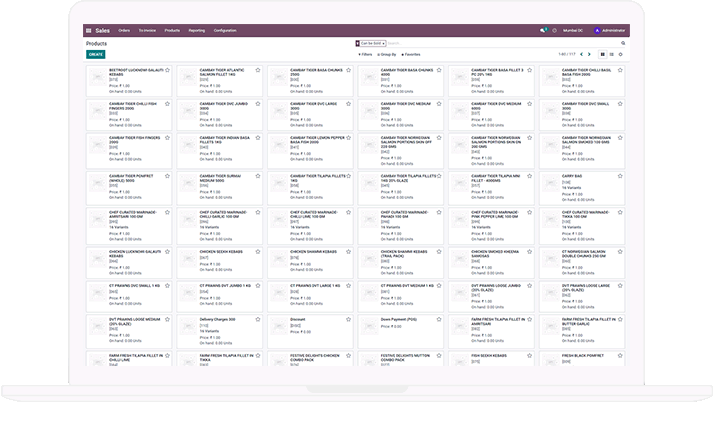
Task: Favorite Delivery Charges 300 star
Action: [258, 320]
